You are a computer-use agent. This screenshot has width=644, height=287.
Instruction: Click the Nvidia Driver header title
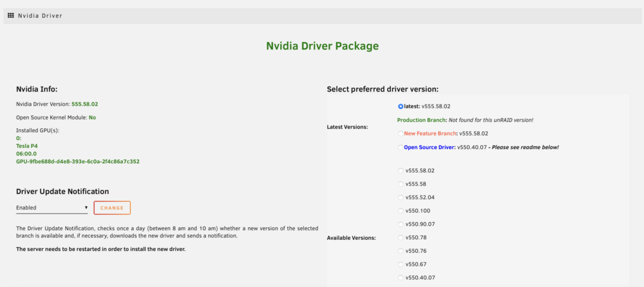[x=40, y=15]
